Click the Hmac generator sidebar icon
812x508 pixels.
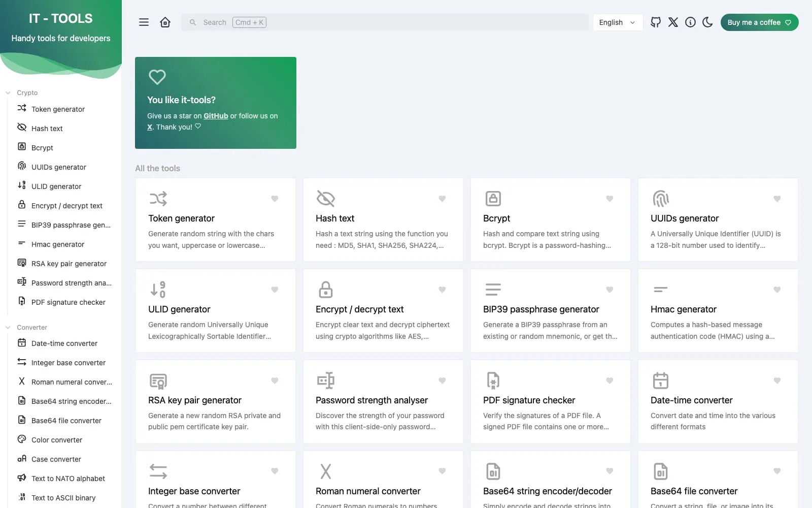[x=22, y=243]
